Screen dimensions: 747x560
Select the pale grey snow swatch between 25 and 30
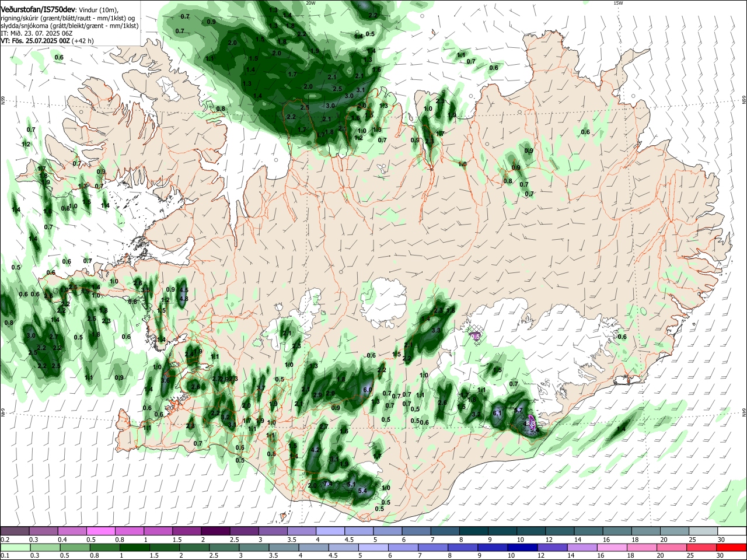point(703,531)
